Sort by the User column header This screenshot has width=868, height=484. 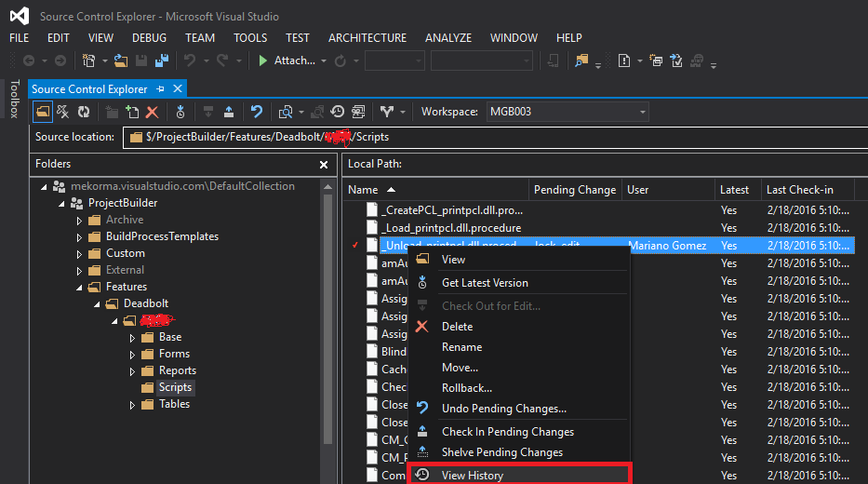point(668,189)
